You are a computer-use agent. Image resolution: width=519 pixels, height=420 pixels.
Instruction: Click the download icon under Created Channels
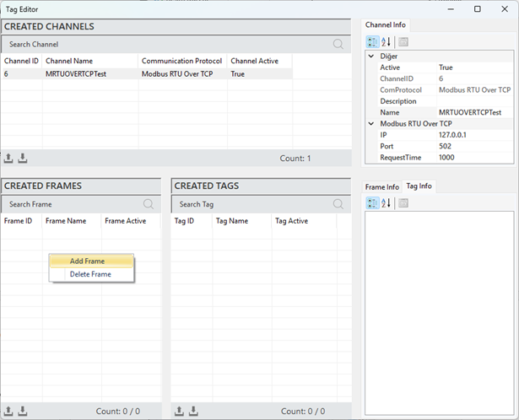[23, 159]
